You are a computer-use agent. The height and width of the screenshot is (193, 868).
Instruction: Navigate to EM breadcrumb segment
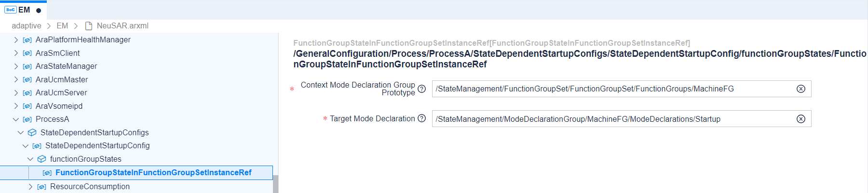62,26
